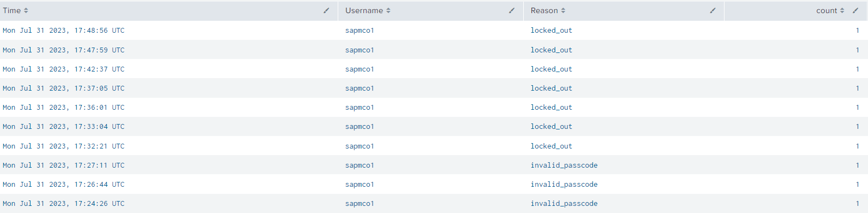Select the Username column header label
868x213 pixels.
tap(364, 10)
